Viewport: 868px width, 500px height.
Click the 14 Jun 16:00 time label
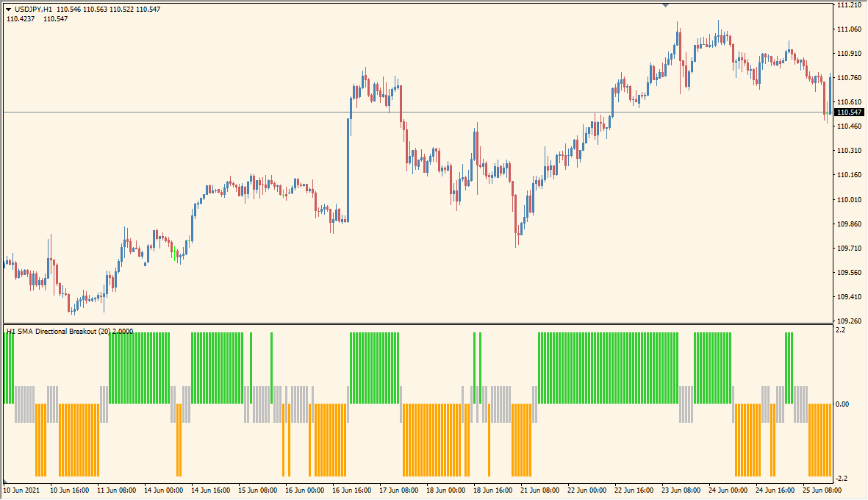210,490
